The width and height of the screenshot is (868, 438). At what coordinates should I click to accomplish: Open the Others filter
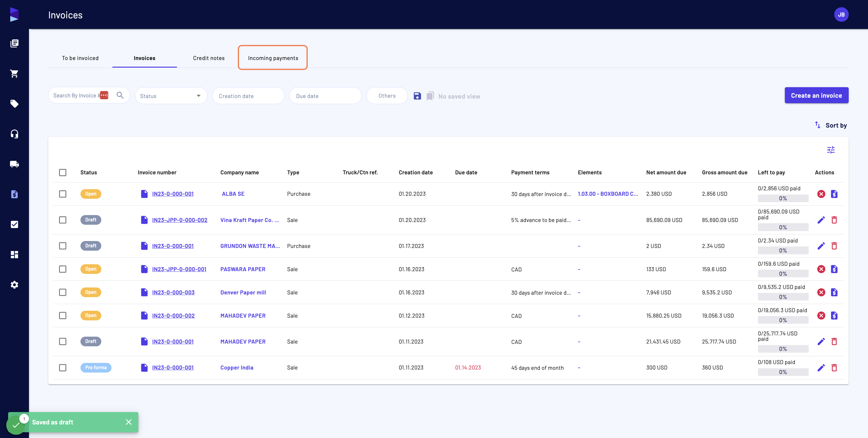click(x=387, y=96)
